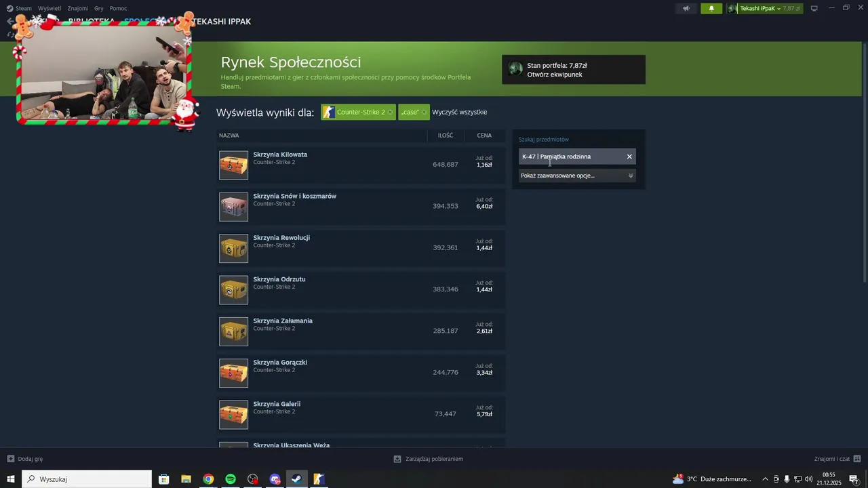Viewport: 868px width, 488px height.
Task: Remove the Counter-Strike 2 filter tag
Action: [390, 113]
